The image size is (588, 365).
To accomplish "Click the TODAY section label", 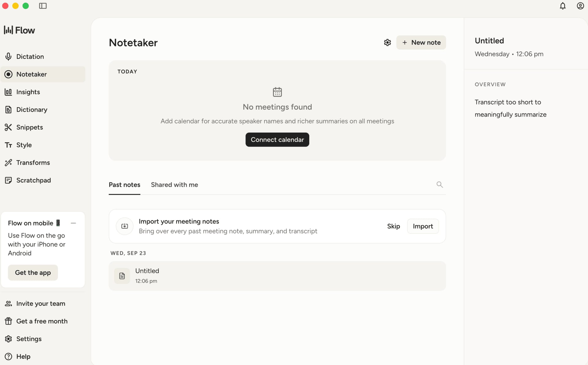I will (127, 72).
